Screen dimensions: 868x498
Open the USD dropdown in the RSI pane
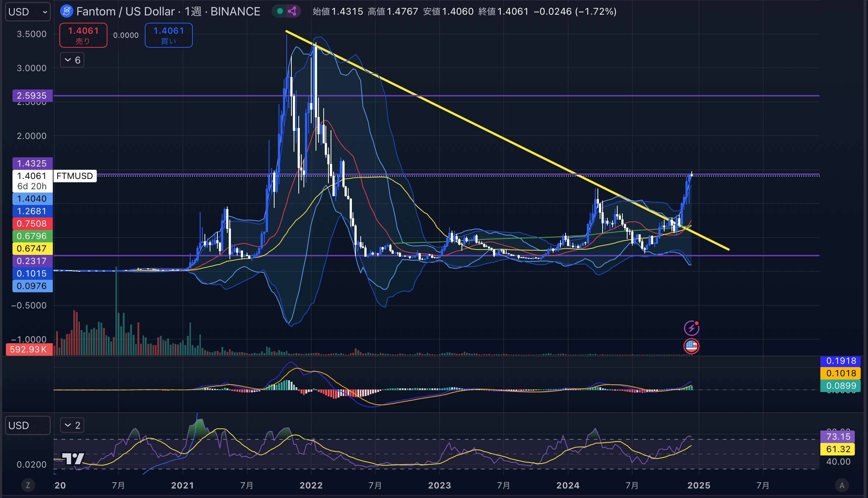(x=28, y=425)
